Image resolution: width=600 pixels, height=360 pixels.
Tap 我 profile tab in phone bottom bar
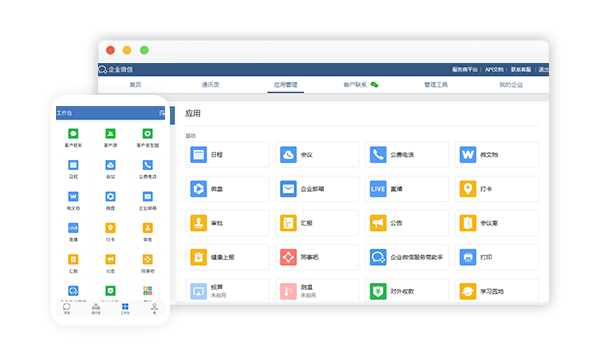tap(154, 308)
